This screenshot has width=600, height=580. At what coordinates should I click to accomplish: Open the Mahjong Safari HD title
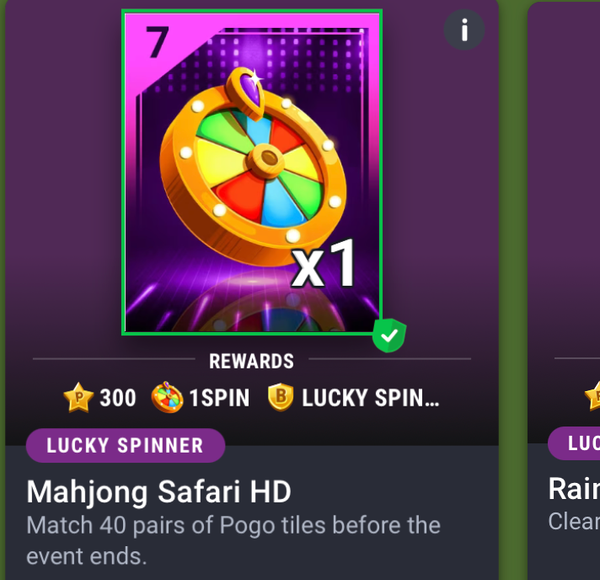159,492
